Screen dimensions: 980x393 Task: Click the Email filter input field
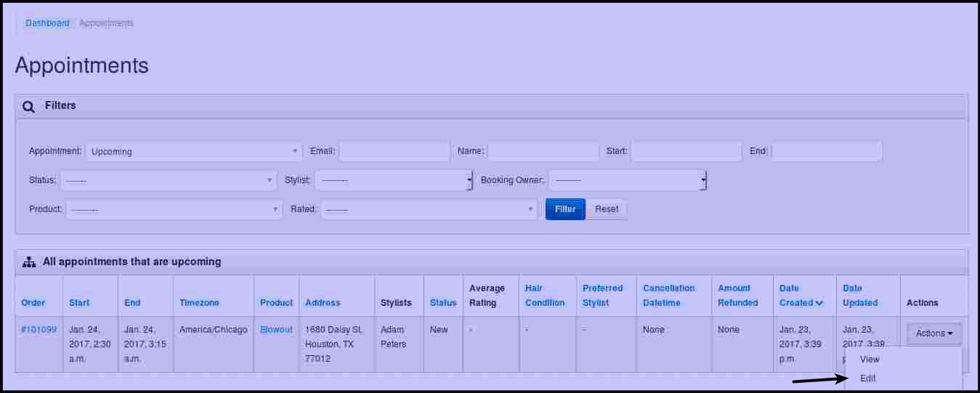point(394,151)
